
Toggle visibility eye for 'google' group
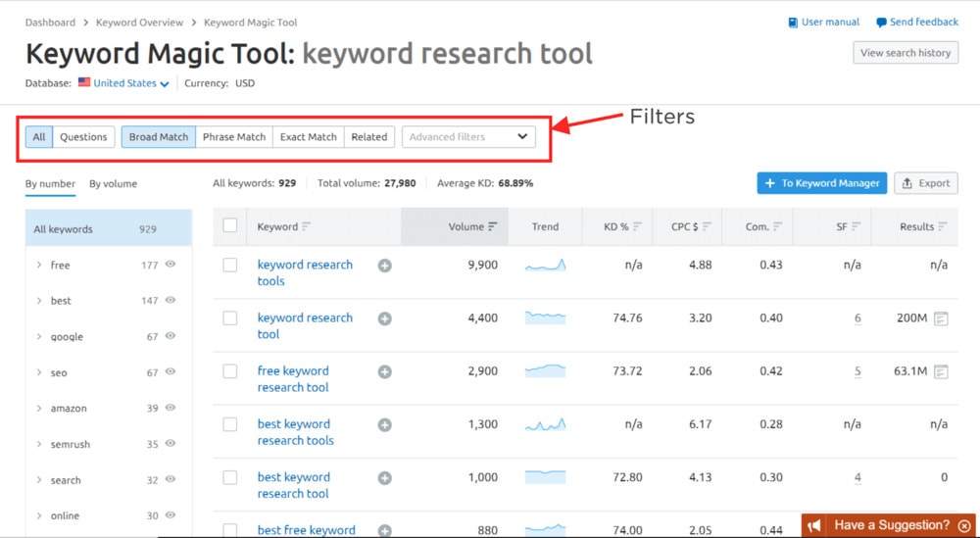pyautogui.click(x=170, y=335)
